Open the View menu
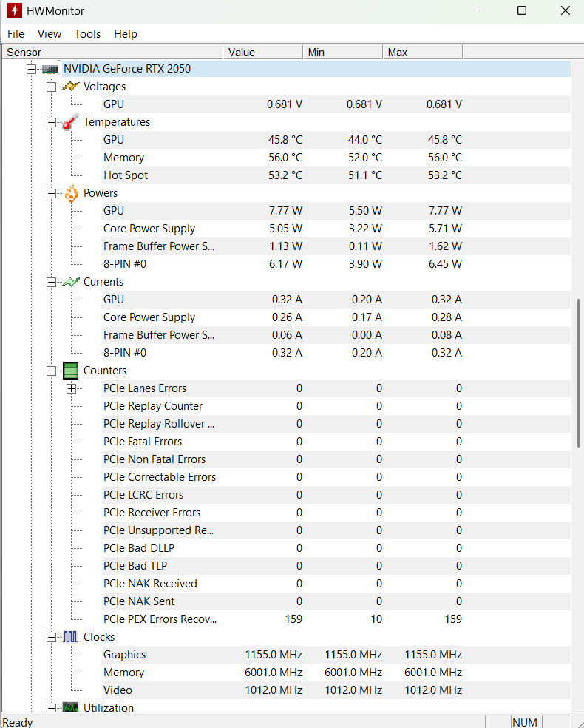Viewport: 584px width, 728px height. 50,34
